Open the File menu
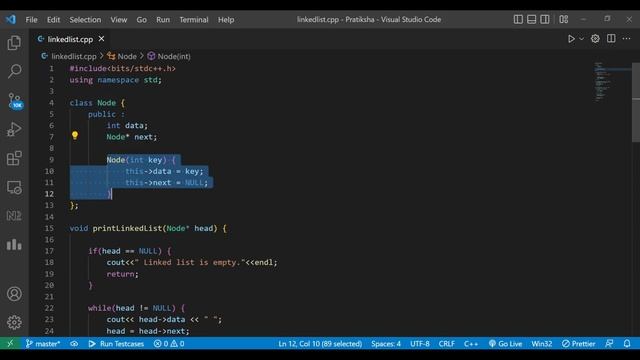The width and height of the screenshot is (640, 360). (x=31, y=20)
